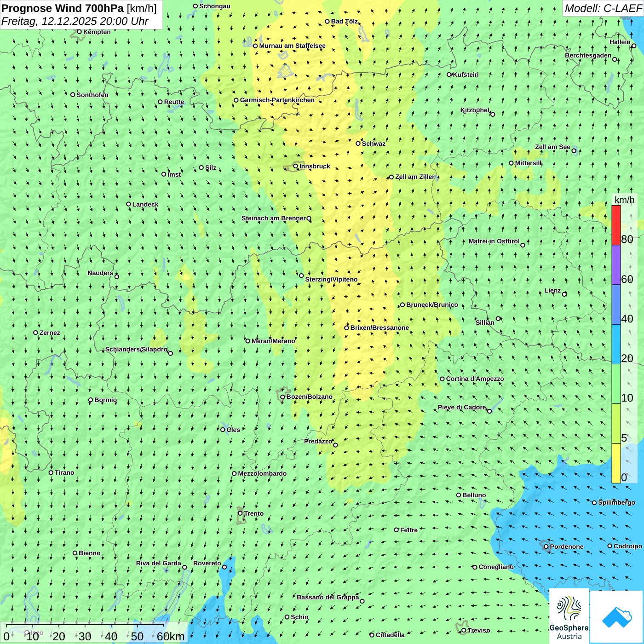Select the Bozen/Bolzano city label

point(309,397)
